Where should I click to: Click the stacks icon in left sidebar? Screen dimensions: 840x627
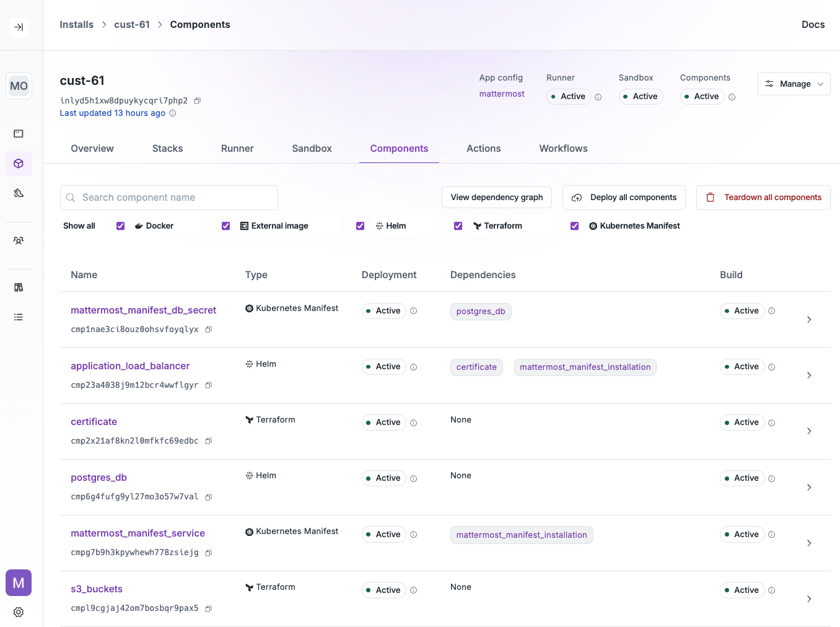click(18, 193)
